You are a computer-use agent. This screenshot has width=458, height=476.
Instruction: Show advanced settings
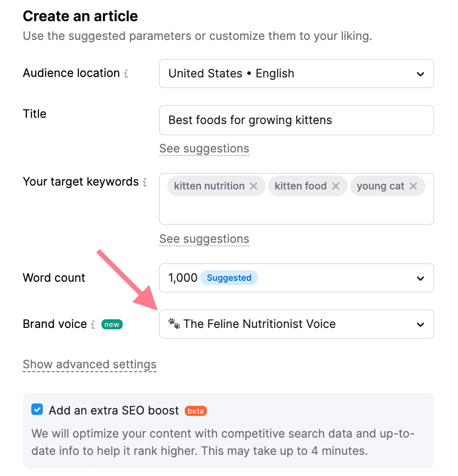click(x=89, y=364)
